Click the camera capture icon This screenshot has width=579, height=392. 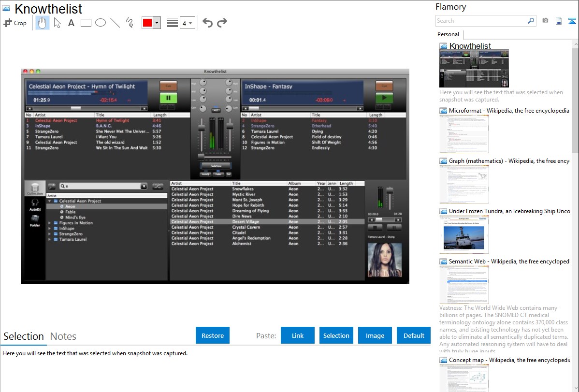point(545,21)
